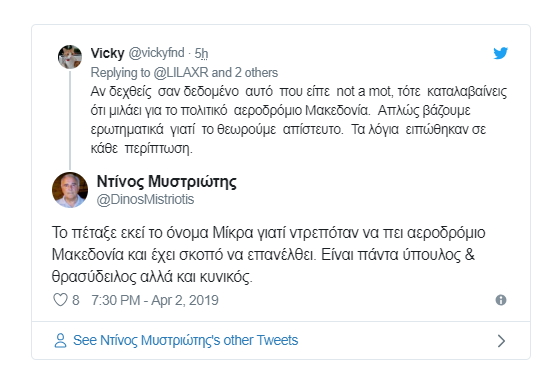Click See Ντίνος Μυστριώτης's other Tweets
This screenshot has width=557, height=383.
click(185, 340)
